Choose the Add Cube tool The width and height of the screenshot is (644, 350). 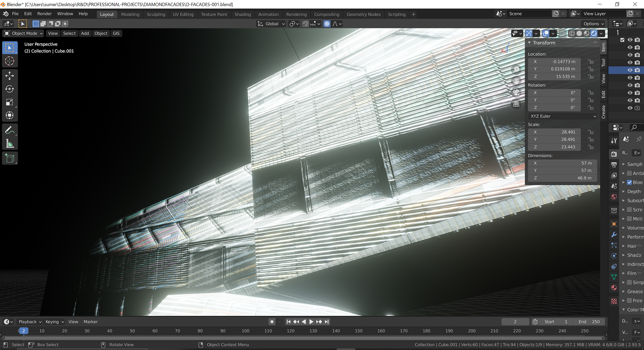tap(10, 158)
